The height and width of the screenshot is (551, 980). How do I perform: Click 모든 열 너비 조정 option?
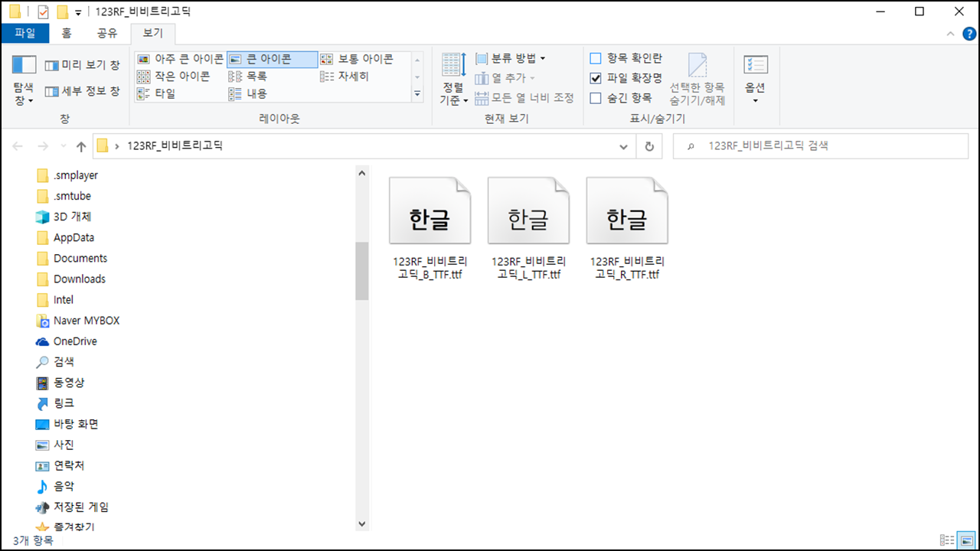pyautogui.click(x=524, y=98)
